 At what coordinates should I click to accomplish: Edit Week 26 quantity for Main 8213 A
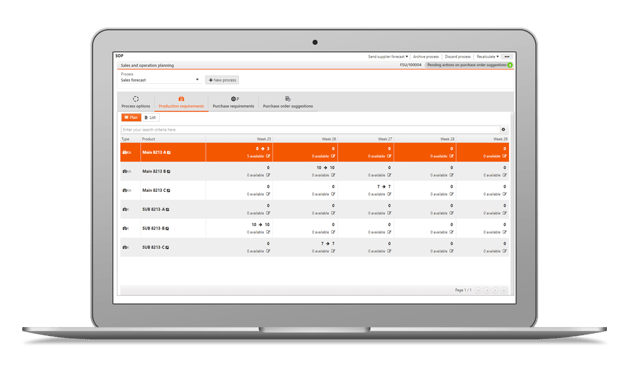click(333, 156)
